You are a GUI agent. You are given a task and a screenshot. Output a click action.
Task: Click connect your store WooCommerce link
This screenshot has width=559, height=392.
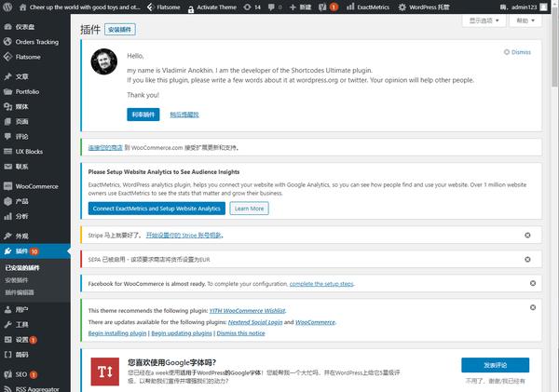point(105,147)
